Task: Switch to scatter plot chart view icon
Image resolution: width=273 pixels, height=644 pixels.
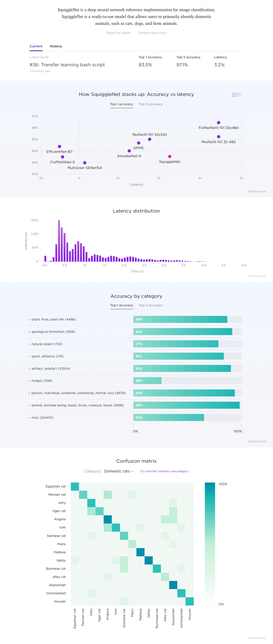Action: pos(234,95)
